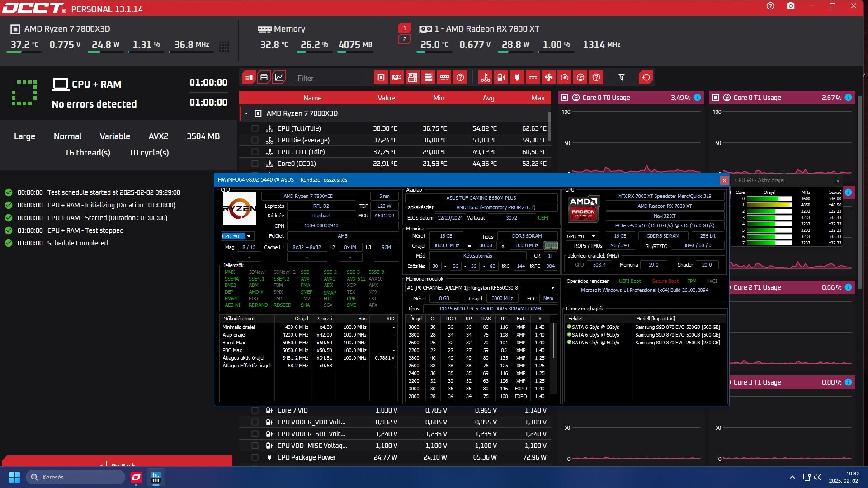Click the screenshot camera icon in title bar

pyautogui.click(x=791, y=6)
